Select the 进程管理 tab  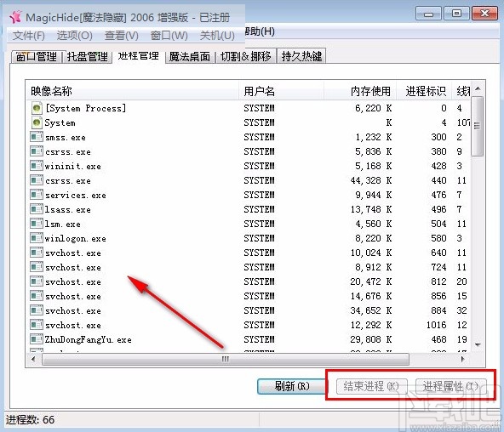point(139,56)
